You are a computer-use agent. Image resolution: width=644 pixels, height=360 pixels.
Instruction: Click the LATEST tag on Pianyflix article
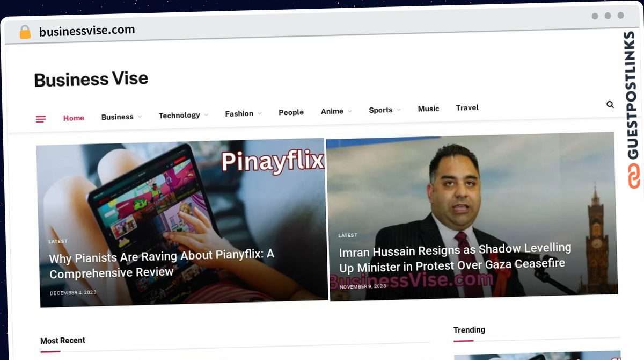[x=58, y=242]
